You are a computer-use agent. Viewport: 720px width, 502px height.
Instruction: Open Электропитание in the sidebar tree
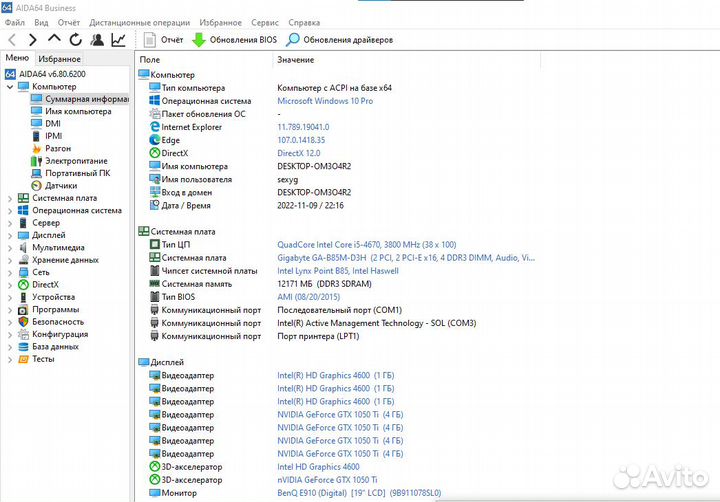click(x=76, y=160)
